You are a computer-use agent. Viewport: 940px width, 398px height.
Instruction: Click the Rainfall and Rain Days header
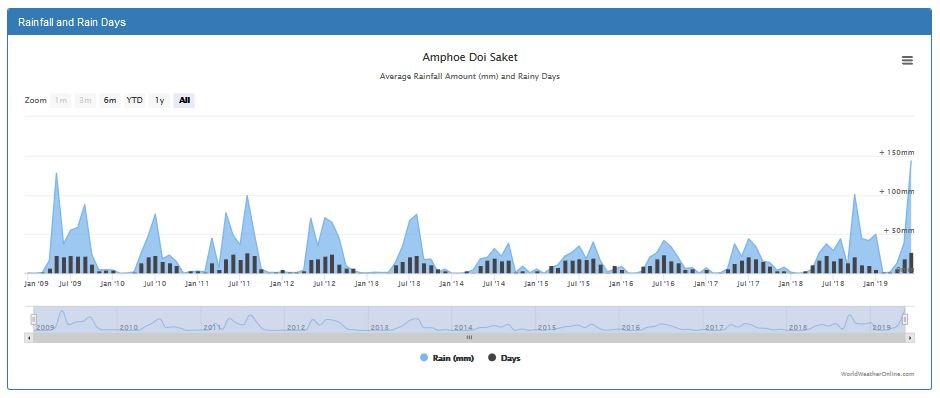(72, 22)
